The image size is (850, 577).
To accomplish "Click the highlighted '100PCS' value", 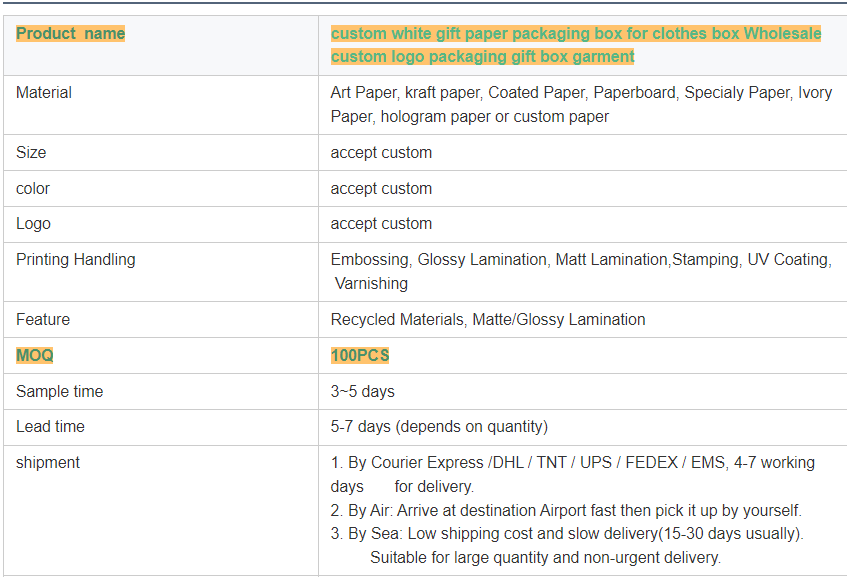I will [360, 356].
